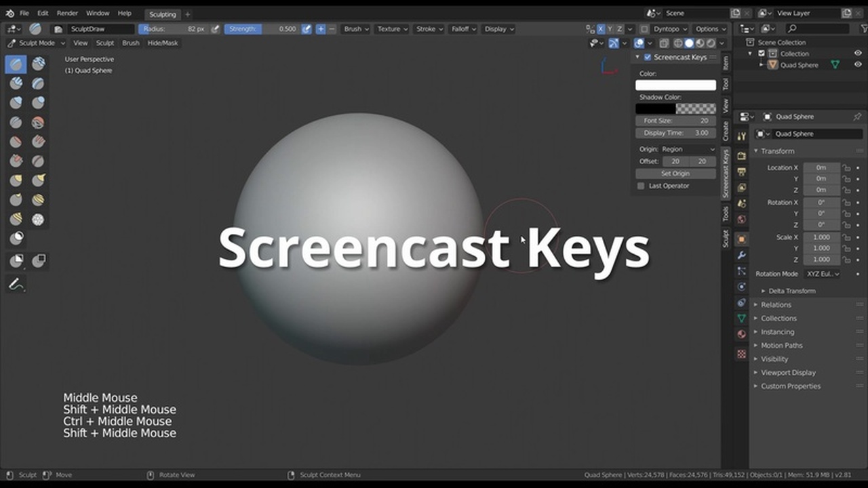Viewport: 868px width, 488px height.
Task: Select the Box Mask tool
Action: tap(16, 260)
